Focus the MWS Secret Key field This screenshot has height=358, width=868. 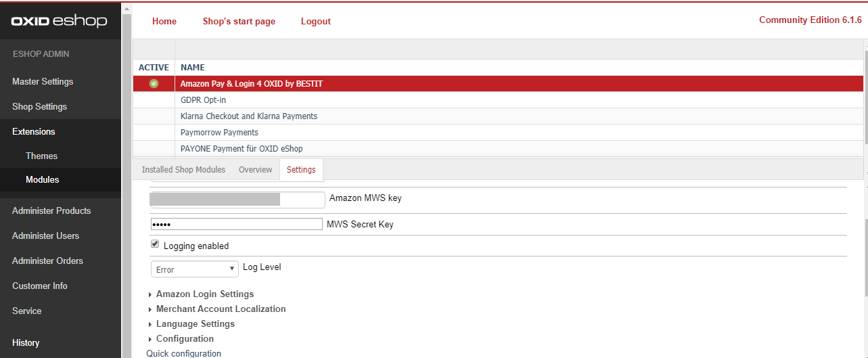coord(236,224)
